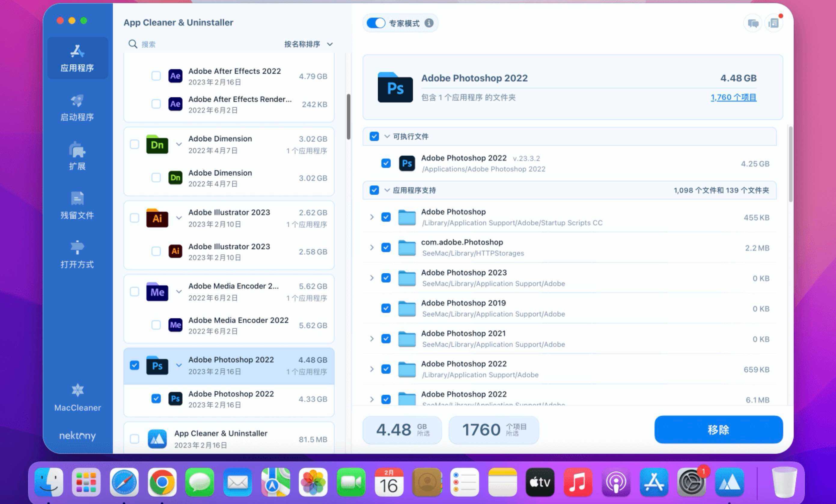The width and height of the screenshot is (836, 504).
Task: Launch MacCleaner from the sidebar
Action: click(77, 397)
